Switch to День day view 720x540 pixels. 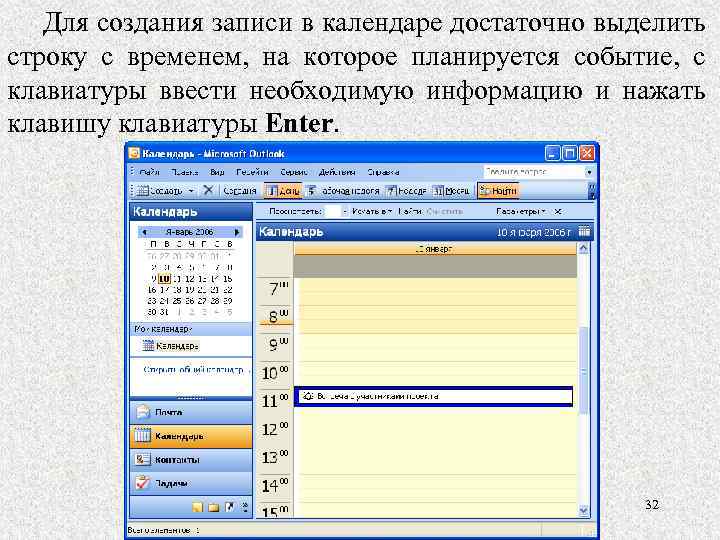click(283, 191)
